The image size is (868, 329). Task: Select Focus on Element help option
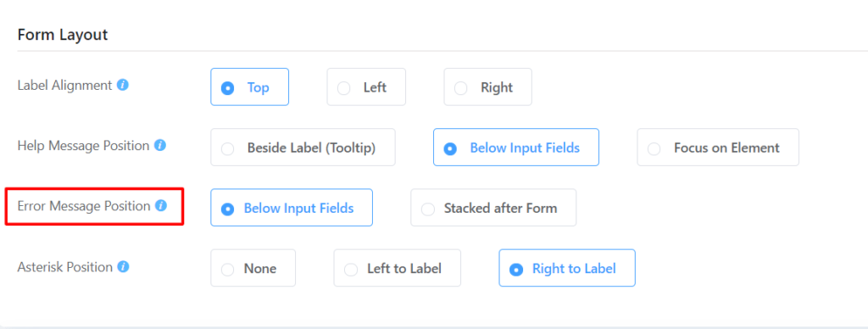pyautogui.click(x=718, y=148)
